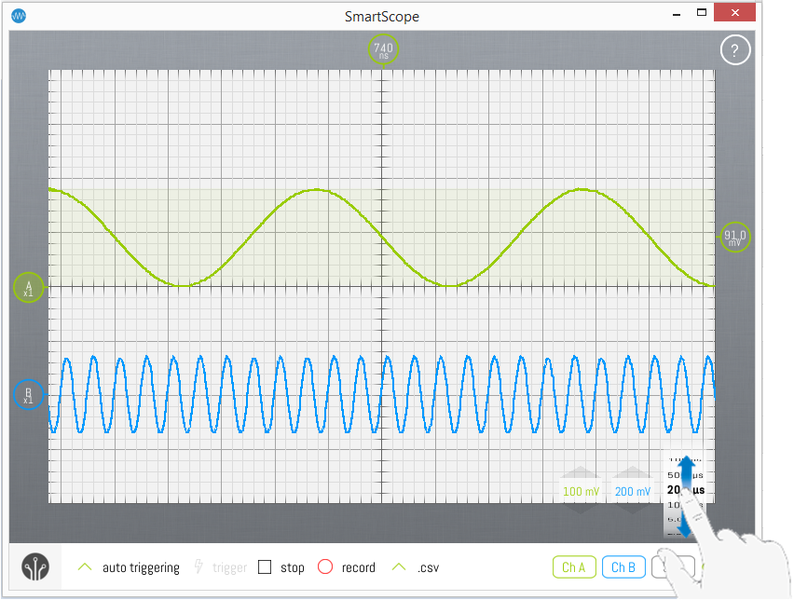
Task: Click the channel B offset indicator
Action: pos(28,394)
